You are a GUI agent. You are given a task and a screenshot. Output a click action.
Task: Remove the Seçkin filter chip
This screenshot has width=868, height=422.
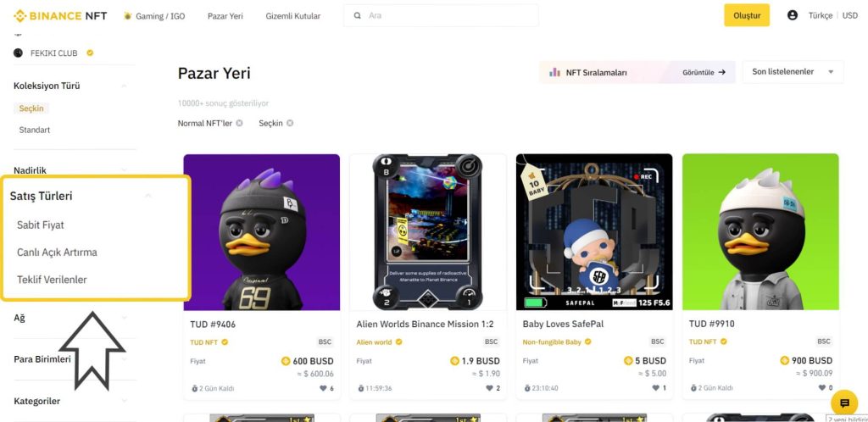pyautogui.click(x=290, y=123)
